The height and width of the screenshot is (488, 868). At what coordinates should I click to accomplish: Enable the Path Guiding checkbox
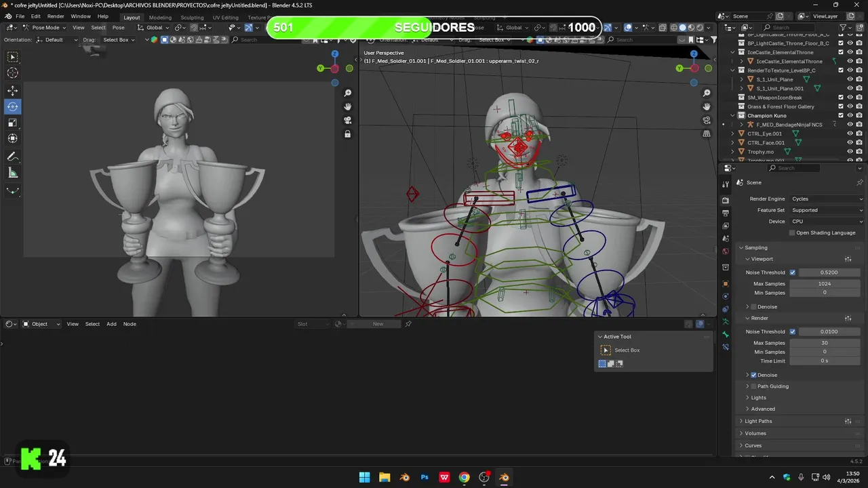(753, 386)
